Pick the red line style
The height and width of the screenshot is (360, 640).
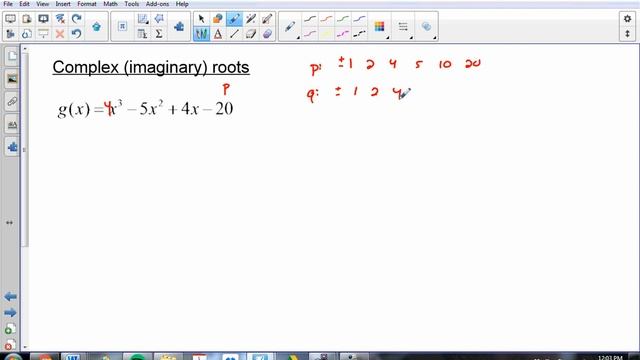326,19
